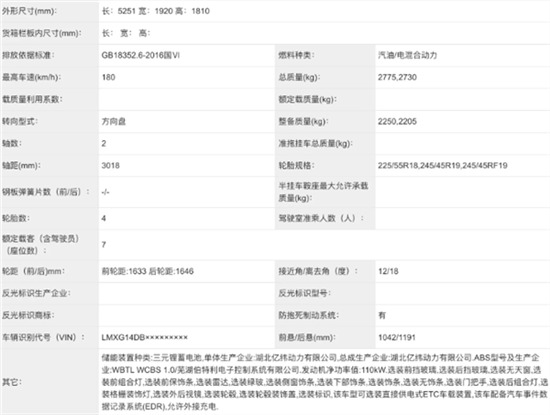The width and height of the screenshot is (550, 415).
Task: Click the emission standard GB18352.6-2016国VI value
Action: (141, 55)
